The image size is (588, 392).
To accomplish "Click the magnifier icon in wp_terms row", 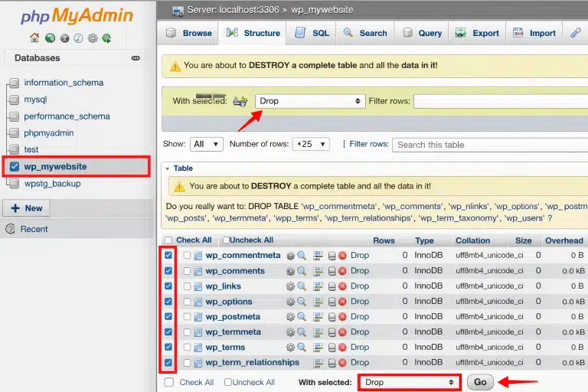I will point(302,348).
